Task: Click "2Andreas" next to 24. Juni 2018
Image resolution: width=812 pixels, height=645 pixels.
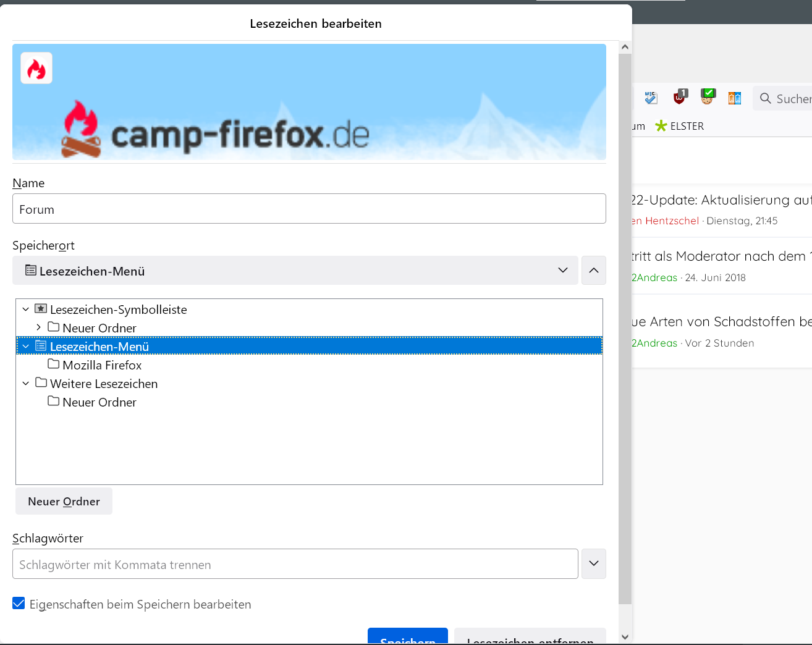Action: (x=654, y=278)
